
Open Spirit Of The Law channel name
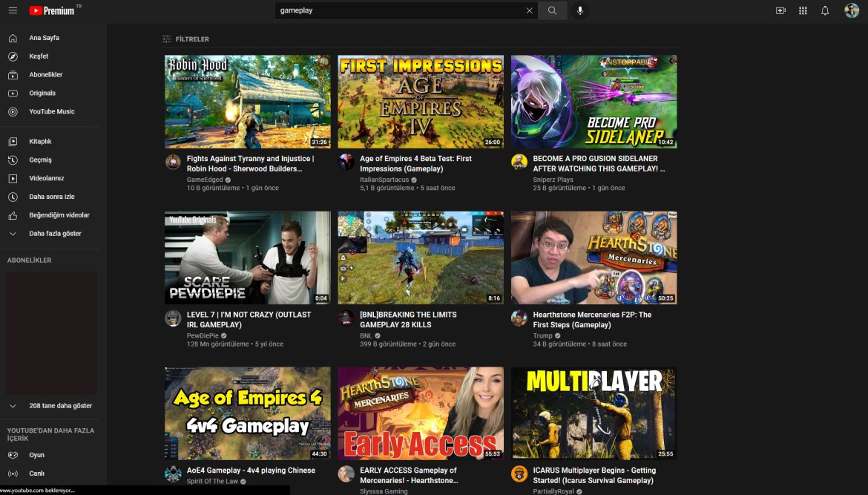213,481
